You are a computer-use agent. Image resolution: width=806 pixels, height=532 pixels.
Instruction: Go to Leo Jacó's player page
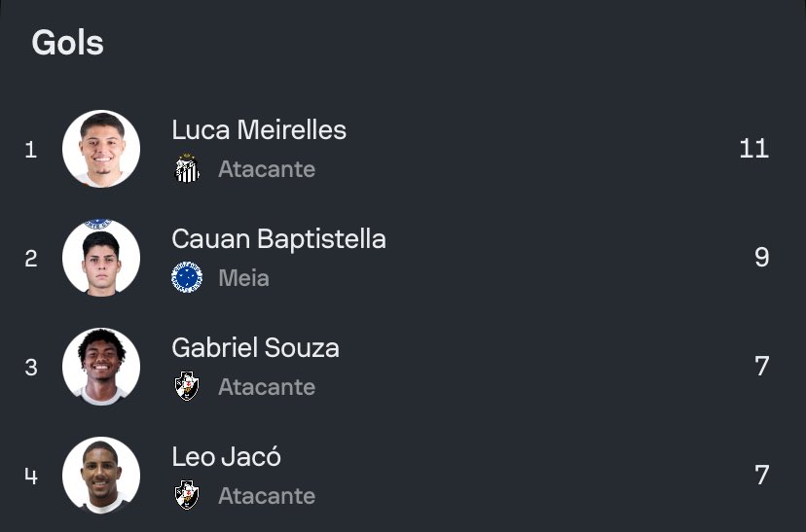click(226, 457)
